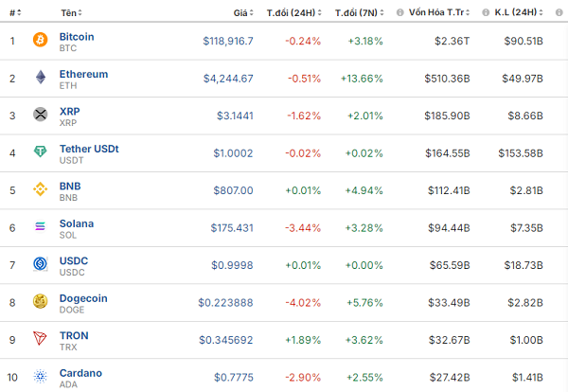Screen dimensions: 568x392
Task: Open the USDC name link
Action: (74, 260)
